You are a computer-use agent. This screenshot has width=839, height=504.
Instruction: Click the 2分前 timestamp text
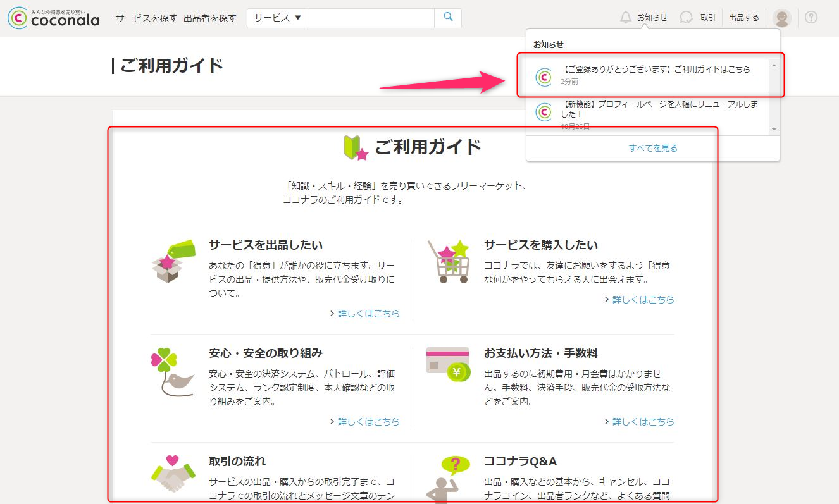[569, 82]
